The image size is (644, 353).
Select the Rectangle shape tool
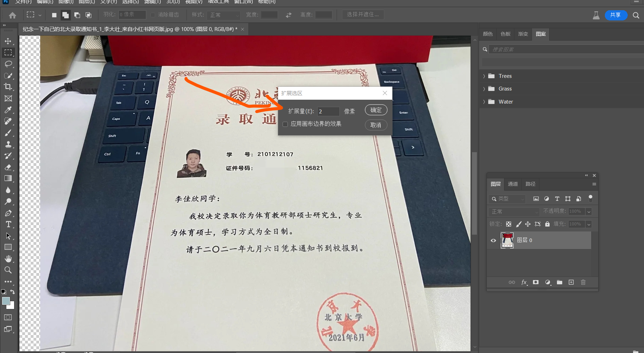8,247
